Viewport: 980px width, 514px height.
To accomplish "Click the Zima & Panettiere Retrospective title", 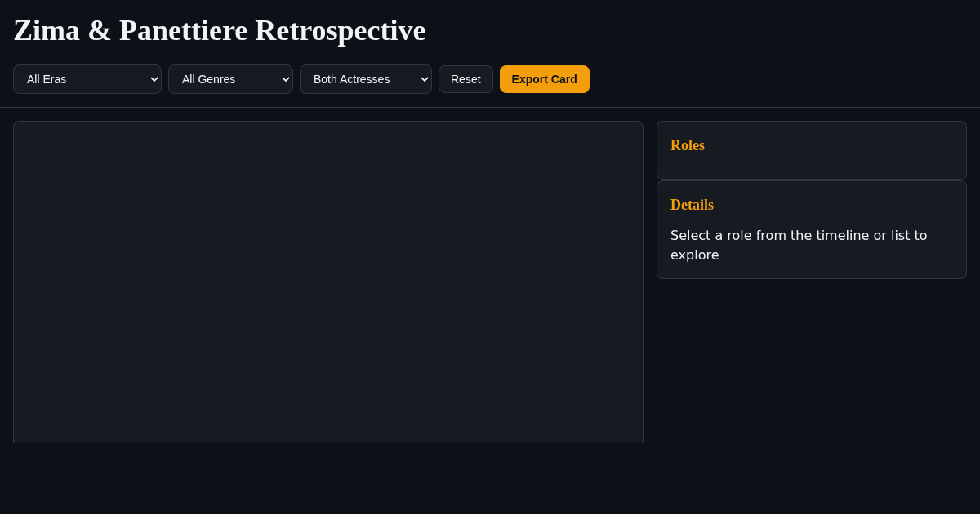I will [x=220, y=30].
